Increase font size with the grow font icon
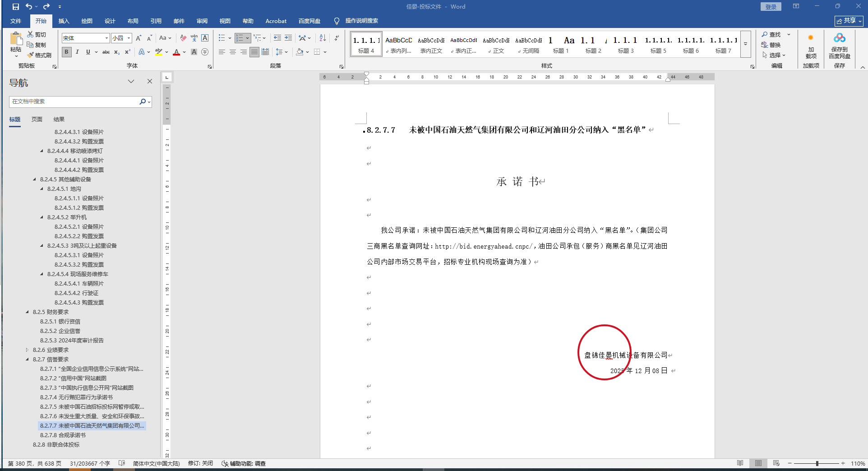The image size is (868, 471). click(x=139, y=38)
